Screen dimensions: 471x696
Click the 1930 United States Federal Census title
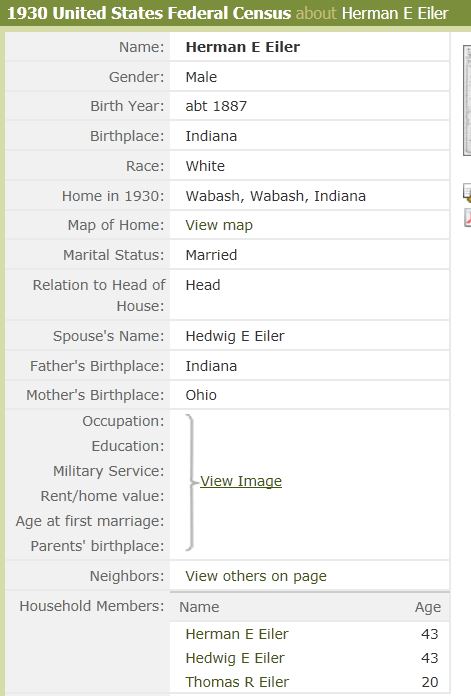149,13
